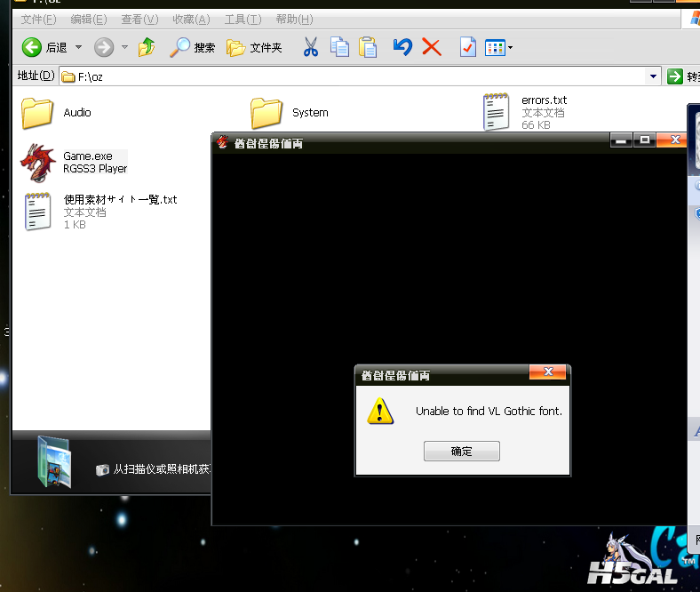
Task: Open the 工具(T) menu
Action: point(243,19)
